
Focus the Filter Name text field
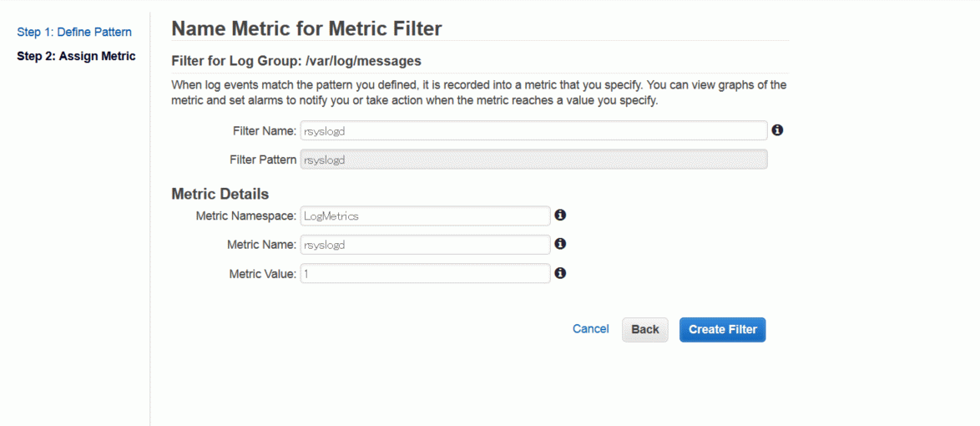point(533,131)
